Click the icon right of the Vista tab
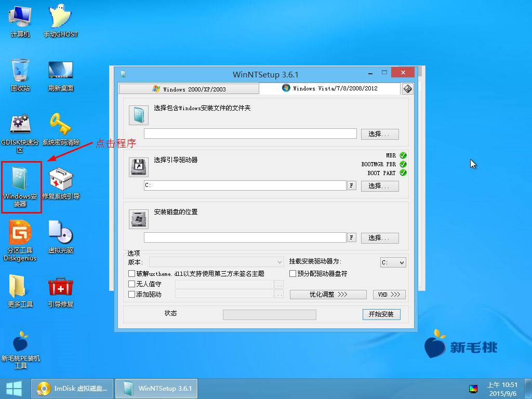 pyautogui.click(x=407, y=88)
